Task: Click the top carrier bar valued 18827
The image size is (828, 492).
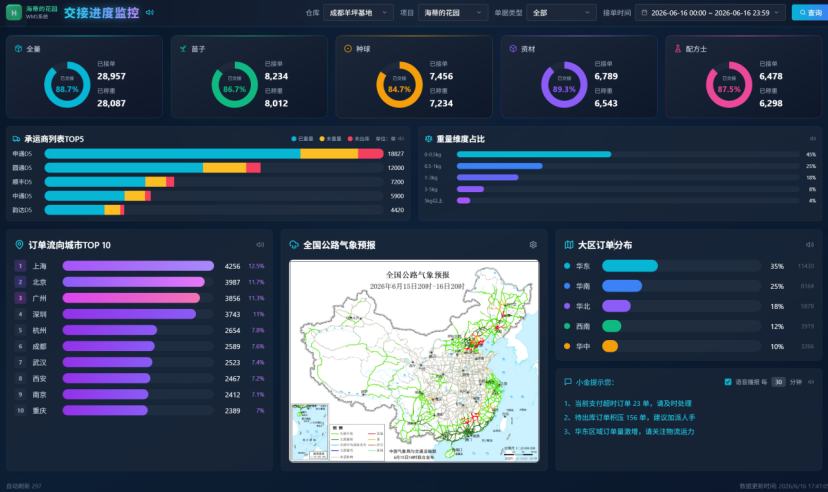Action: 214,154
